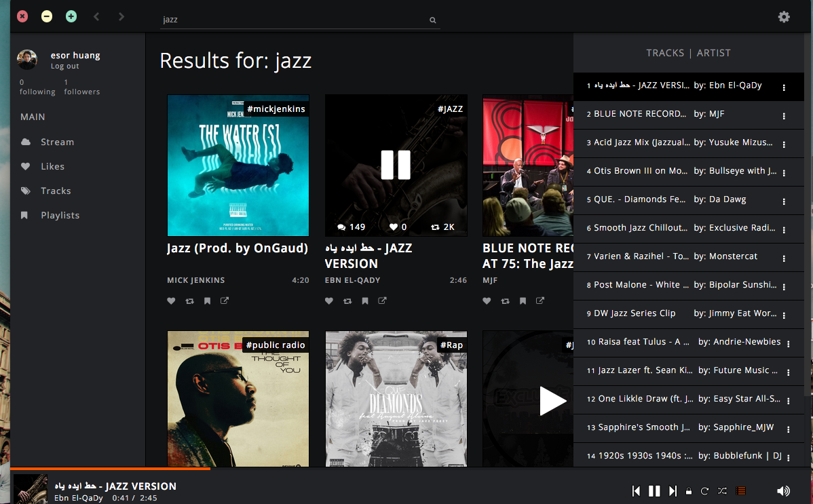Click #public radio tag
Viewport: 813px width, 504px height.
tap(276, 345)
